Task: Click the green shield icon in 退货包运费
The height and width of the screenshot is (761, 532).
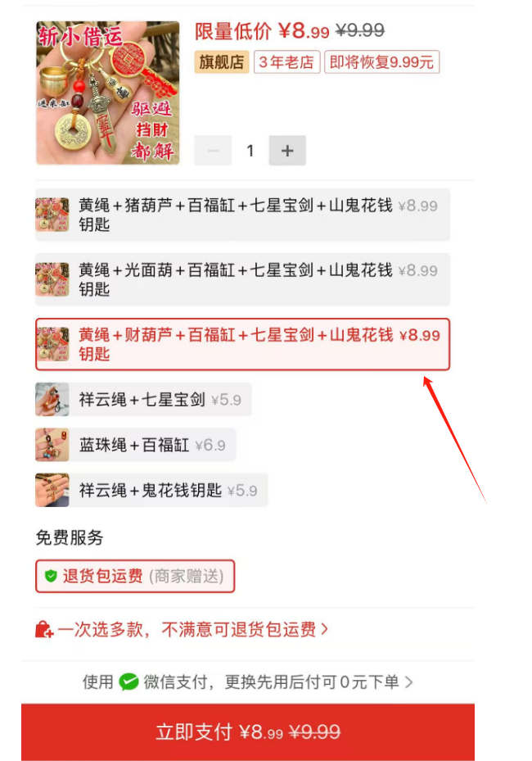Action: coord(51,576)
